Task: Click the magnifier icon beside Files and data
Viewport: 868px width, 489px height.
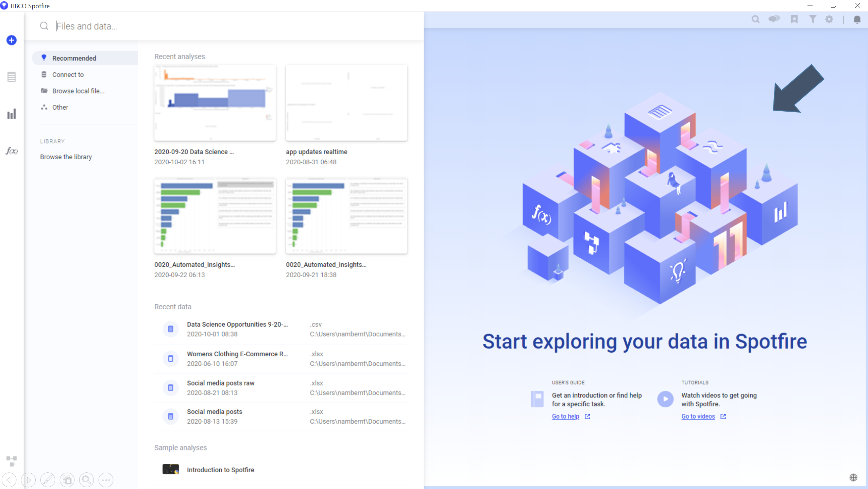Action: [x=44, y=26]
